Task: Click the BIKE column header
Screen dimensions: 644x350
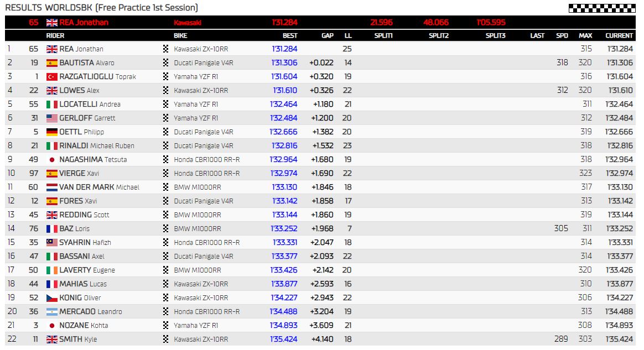Action: click(x=180, y=36)
